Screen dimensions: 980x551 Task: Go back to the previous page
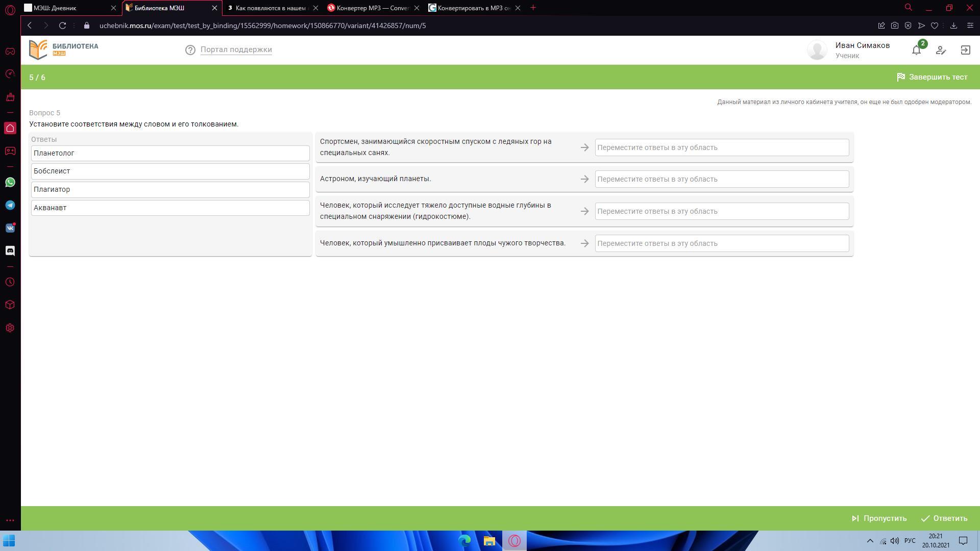click(x=30, y=26)
